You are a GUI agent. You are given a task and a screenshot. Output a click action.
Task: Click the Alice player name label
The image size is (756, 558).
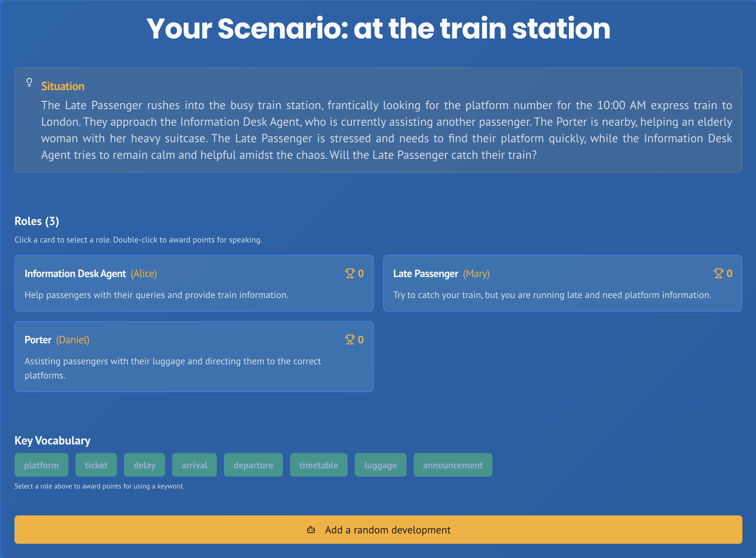tap(144, 274)
